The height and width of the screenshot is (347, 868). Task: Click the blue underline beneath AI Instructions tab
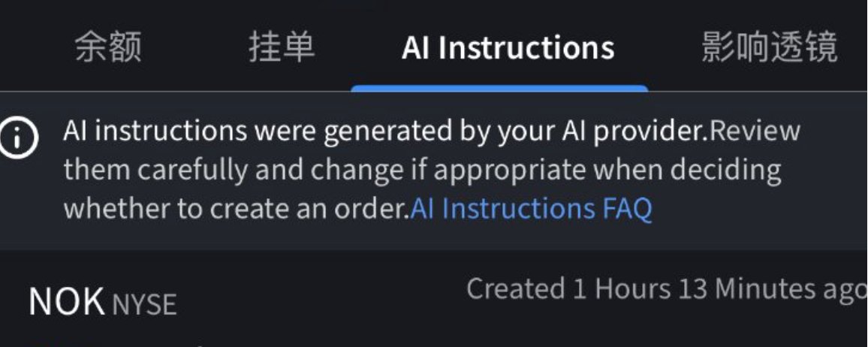[499, 89]
